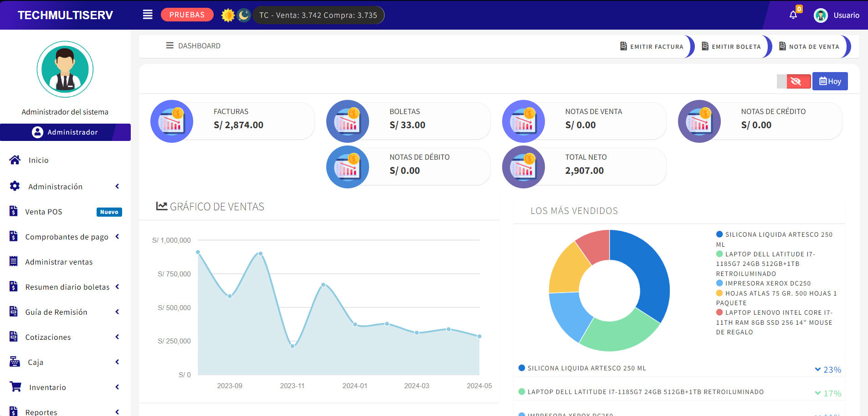Click the Notas de Débito card icon
This screenshot has width=868, height=416.
(x=348, y=167)
